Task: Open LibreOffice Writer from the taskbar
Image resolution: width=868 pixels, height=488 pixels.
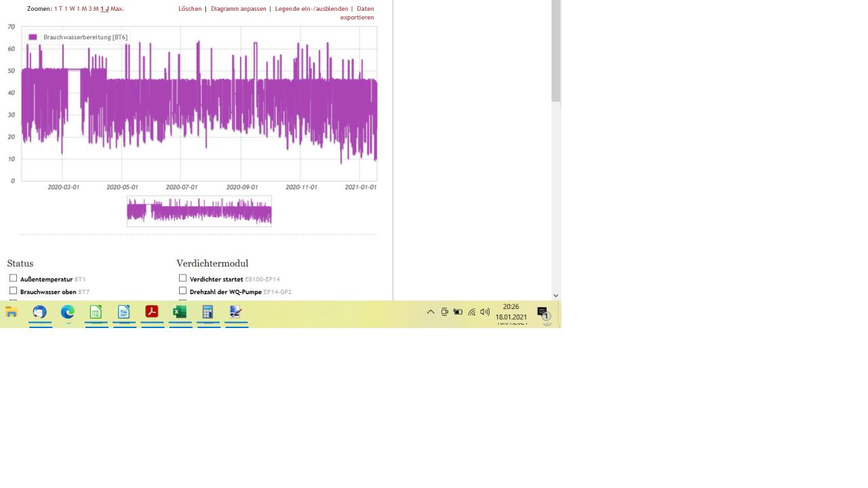Action: tap(124, 312)
